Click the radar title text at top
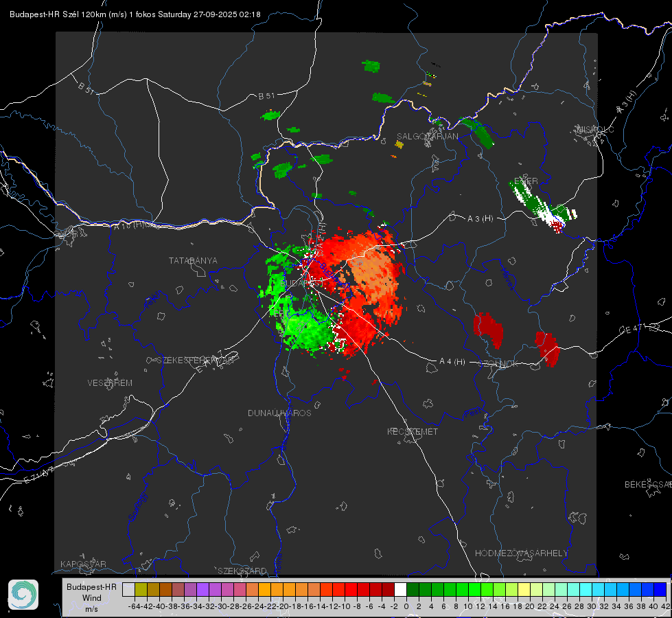Image resolution: width=672 pixels, height=618 pixels. click(x=135, y=14)
